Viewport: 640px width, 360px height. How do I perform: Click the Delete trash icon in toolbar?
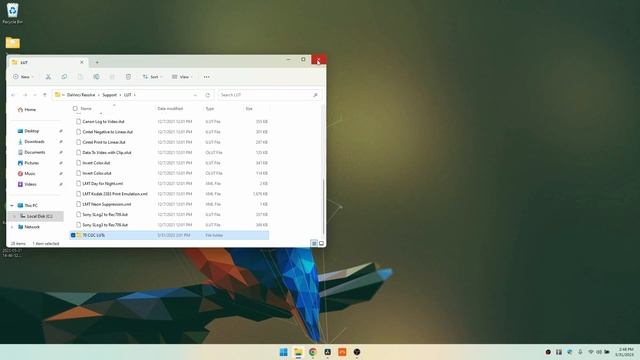point(128,77)
